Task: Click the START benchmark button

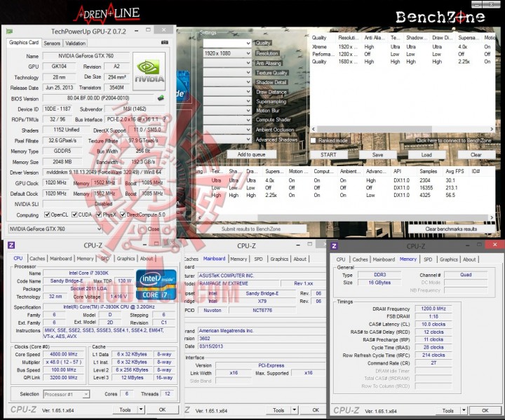Action: [x=328, y=155]
